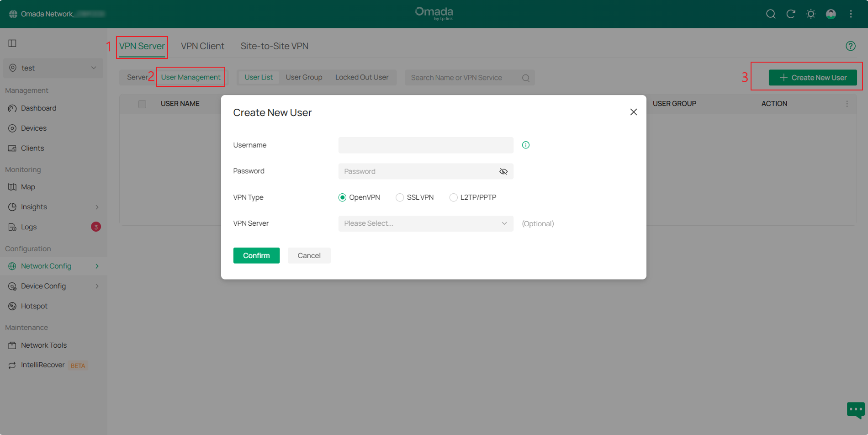Select Devices in the sidebar
Viewport: 868px width, 435px height.
coord(33,128)
